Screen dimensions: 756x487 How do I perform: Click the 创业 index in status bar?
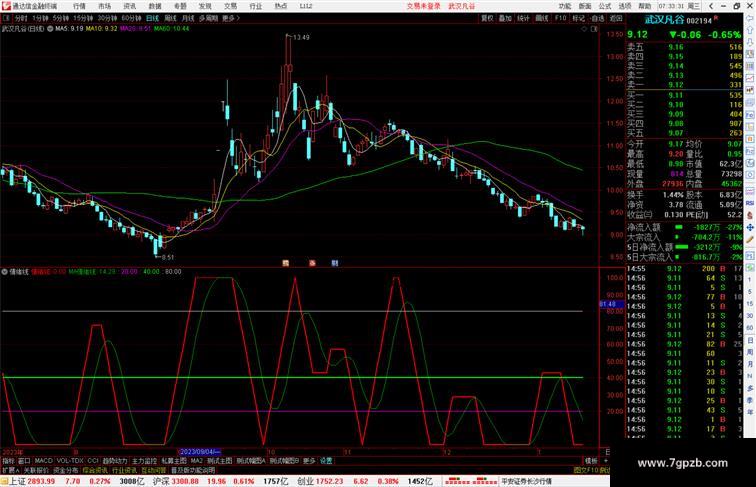coord(305,481)
